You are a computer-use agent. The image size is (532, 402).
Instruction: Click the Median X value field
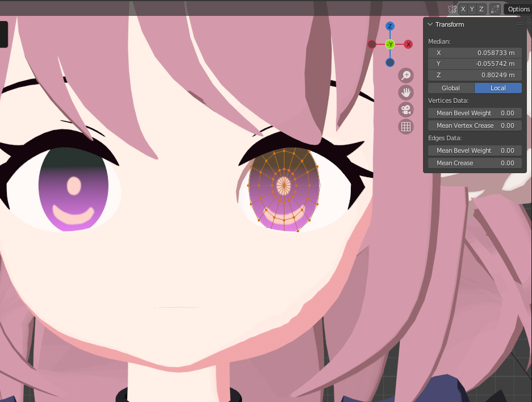(475, 53)
